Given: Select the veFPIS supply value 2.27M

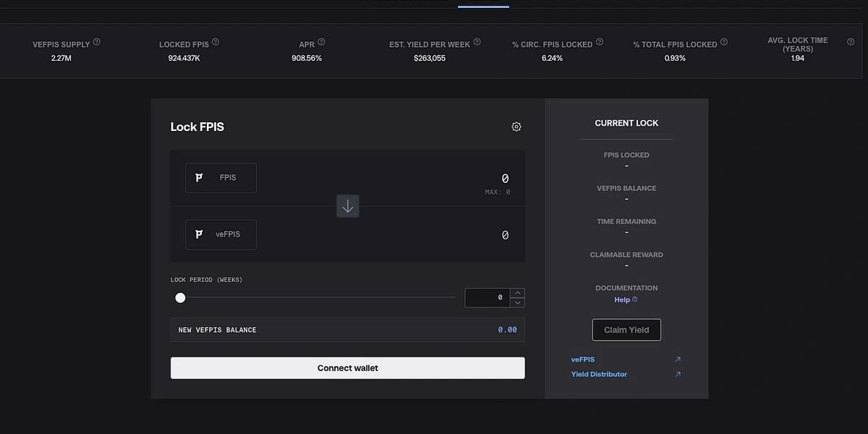Looking at the screenshot, I should (61, 58).
